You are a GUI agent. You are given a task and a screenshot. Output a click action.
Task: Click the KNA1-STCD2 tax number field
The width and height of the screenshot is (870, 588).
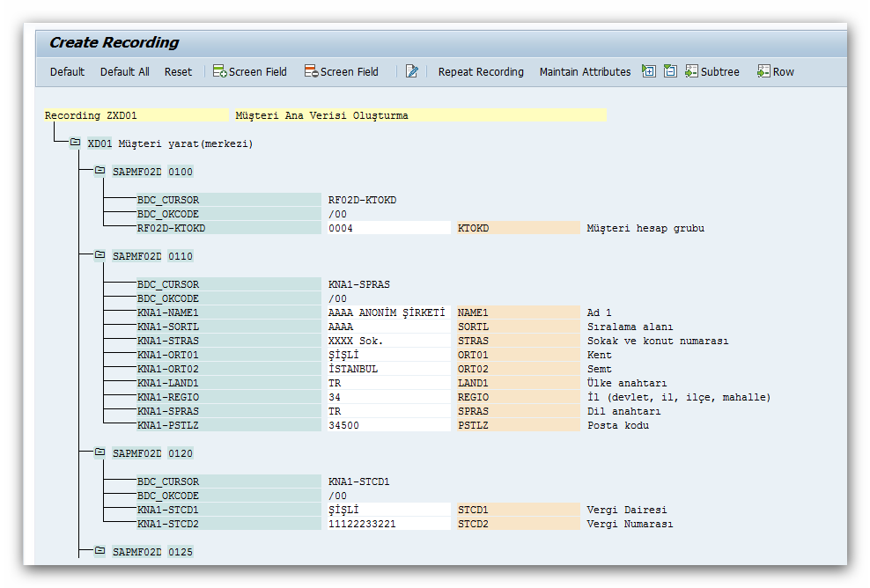(x=387, y=524)
